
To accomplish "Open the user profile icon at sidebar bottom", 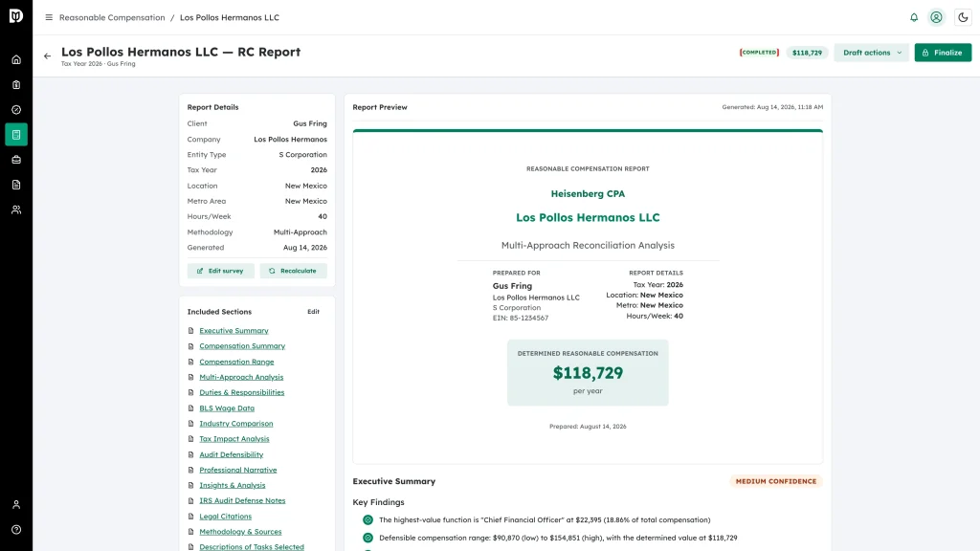I will click(16, 505).
